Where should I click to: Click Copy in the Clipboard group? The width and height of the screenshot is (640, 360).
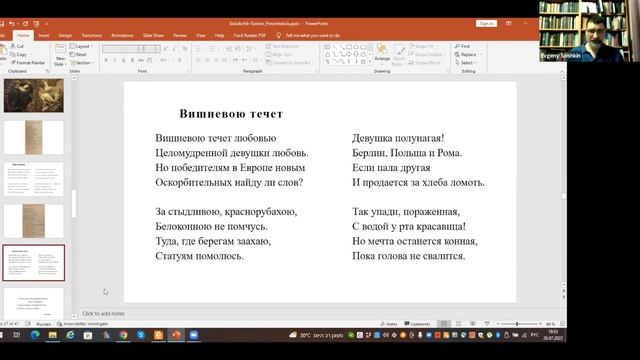(18, 54)
